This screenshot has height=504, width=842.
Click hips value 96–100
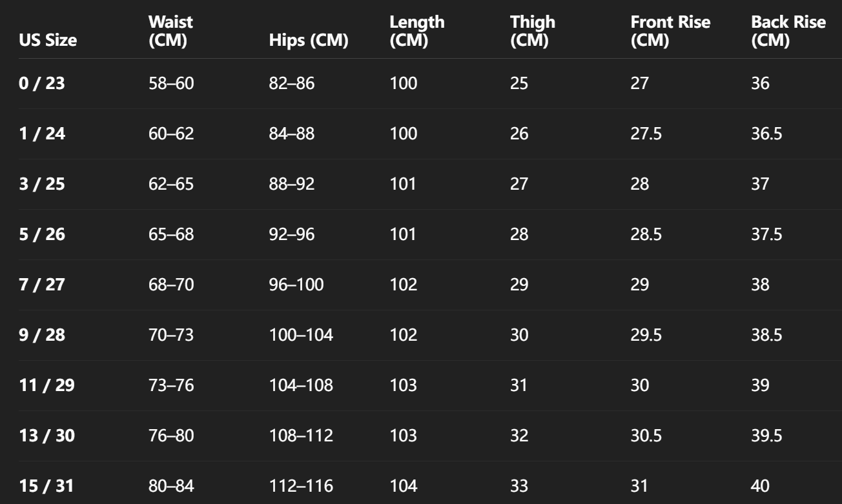pos(296,285)
